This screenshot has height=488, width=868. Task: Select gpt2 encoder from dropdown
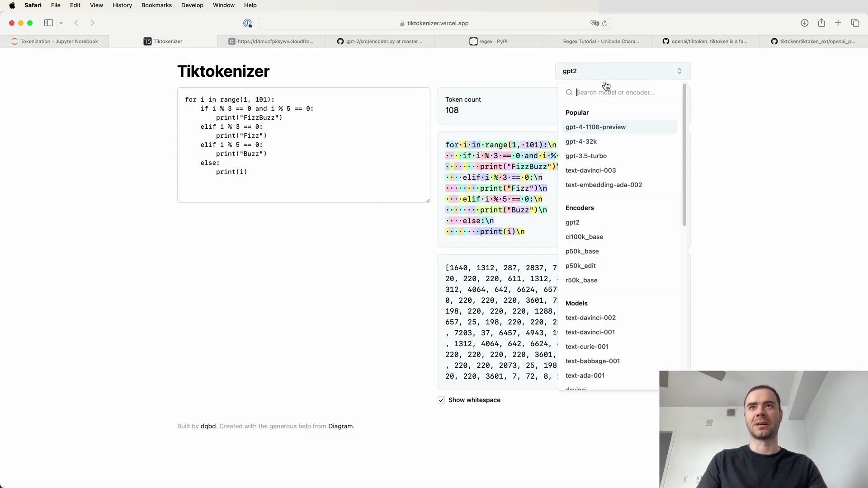(x=572, y=222)
